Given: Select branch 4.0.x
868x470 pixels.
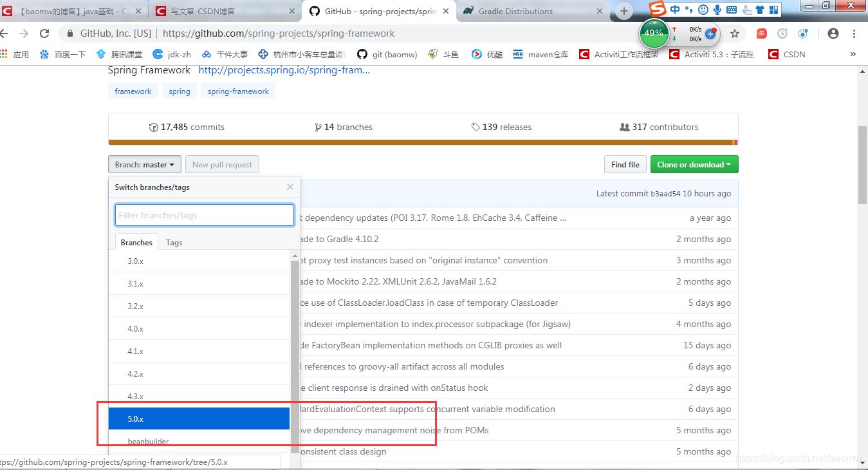Looking at the screenshot, I should click(x=199, y=329).
